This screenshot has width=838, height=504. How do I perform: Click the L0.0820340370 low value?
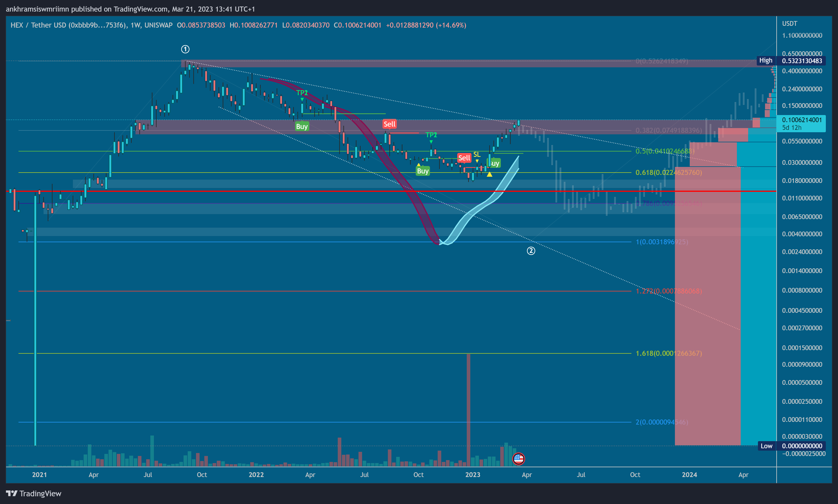point(306,25)
